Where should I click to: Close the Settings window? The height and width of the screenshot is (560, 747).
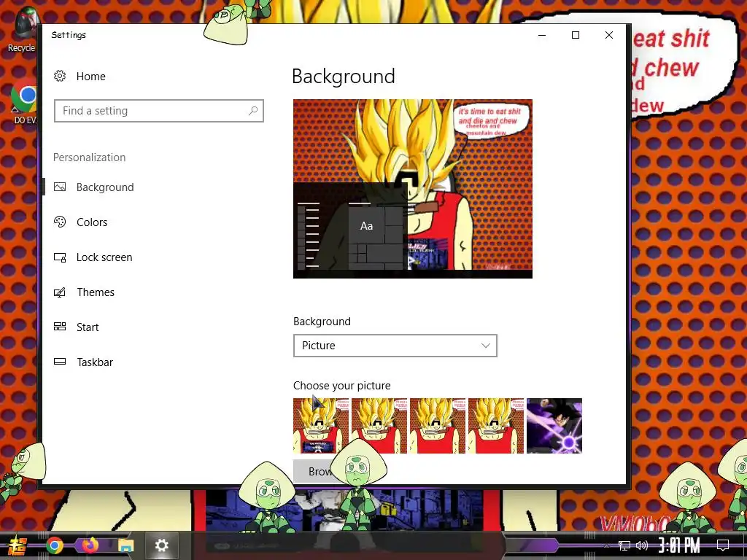[609, 35]
